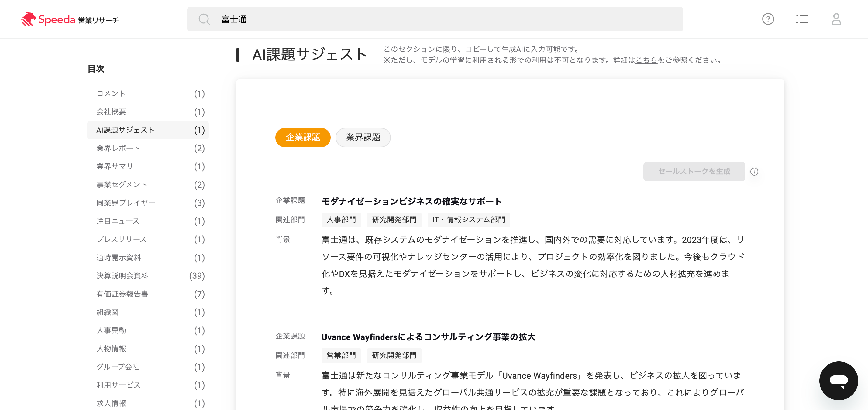Open the こちら link in the notice text

[x=646, y=61]
